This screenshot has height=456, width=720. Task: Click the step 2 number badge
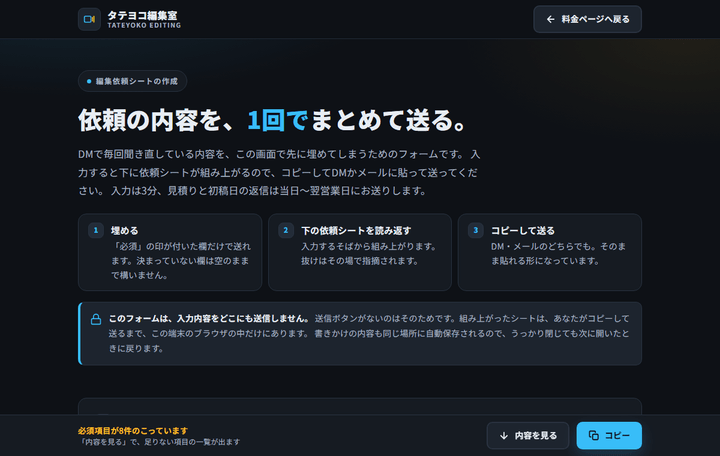click(286, 231)
